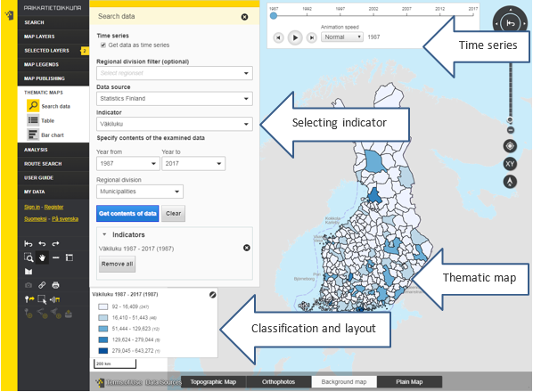Switch to the Plain Map background
Viewport: 533px width, 392px height.
[409, 382]
